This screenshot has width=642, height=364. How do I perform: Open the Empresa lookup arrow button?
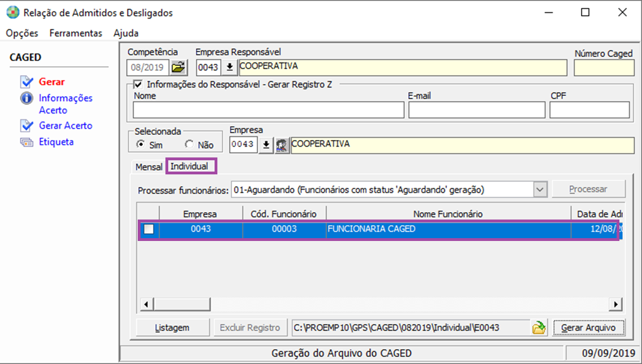(x=267, y=146)
